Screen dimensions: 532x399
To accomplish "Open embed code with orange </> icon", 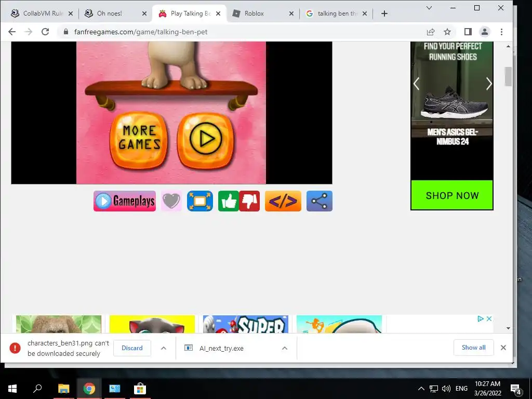I will point(283,201).
